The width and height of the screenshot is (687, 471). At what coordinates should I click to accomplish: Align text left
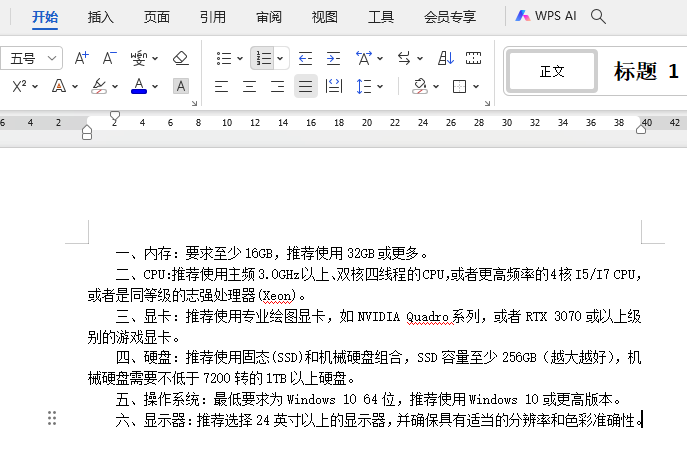point(221,86)
